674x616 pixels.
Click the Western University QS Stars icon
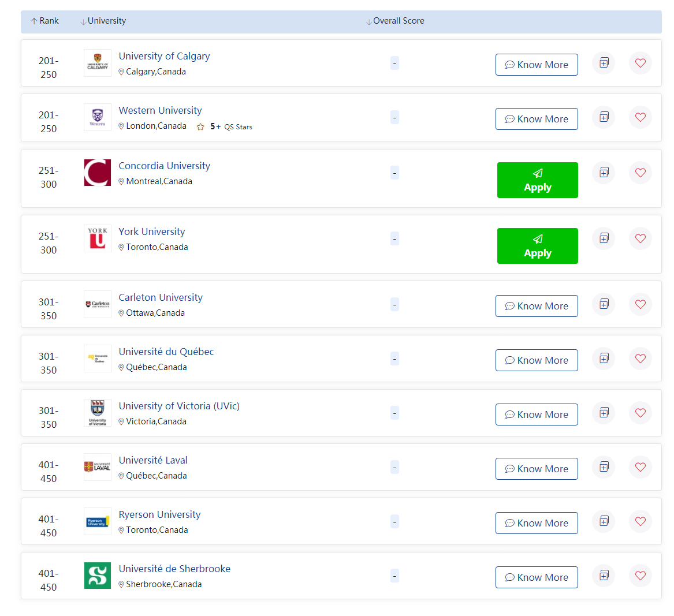(200, 127)
